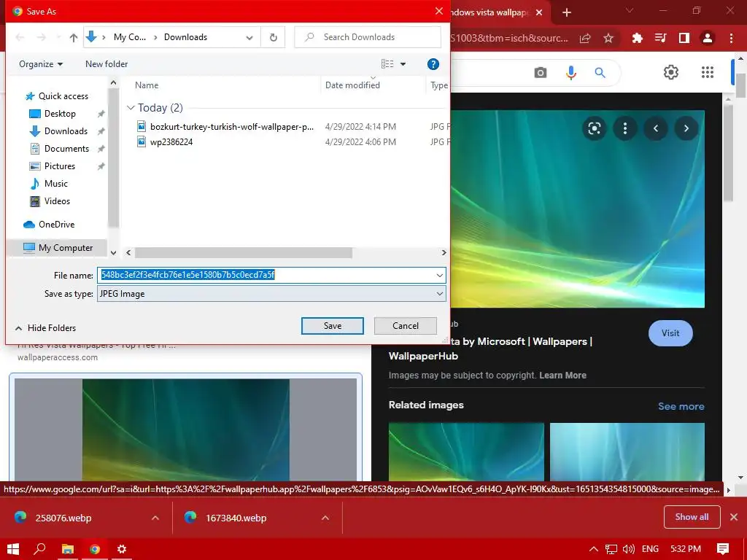The width and height of the screenshot is (747, 560).
Task: Open File Explorer from taskbar
Action: pyautogui.click(x=68, y=549)
